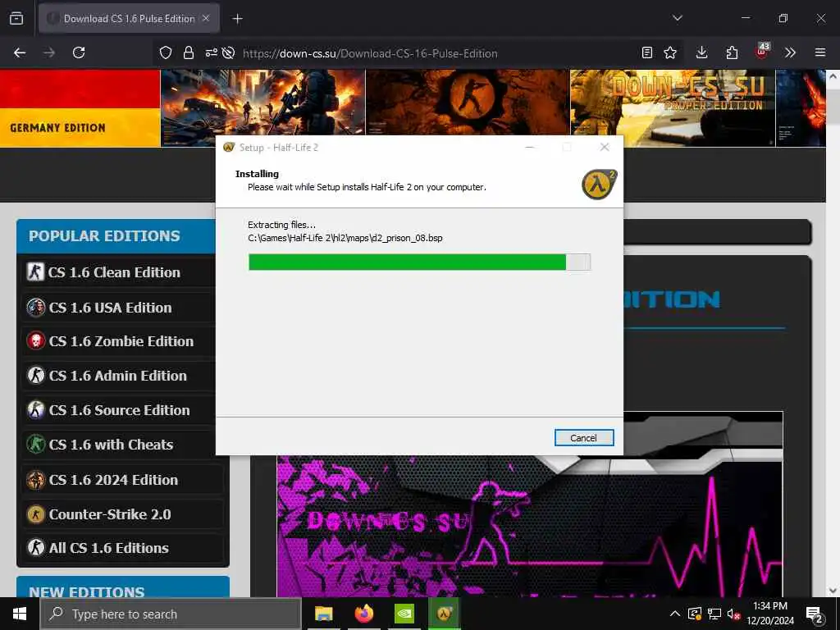Open the site permissions icon
840x630 pixels.
[211, 52]
